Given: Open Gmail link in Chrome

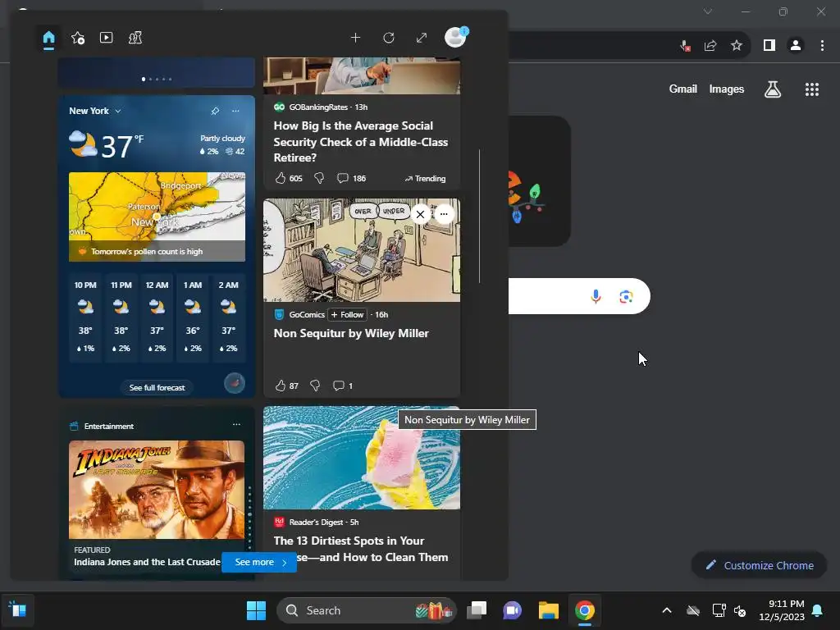Looking at the screenshot, I should coord(682,89).
